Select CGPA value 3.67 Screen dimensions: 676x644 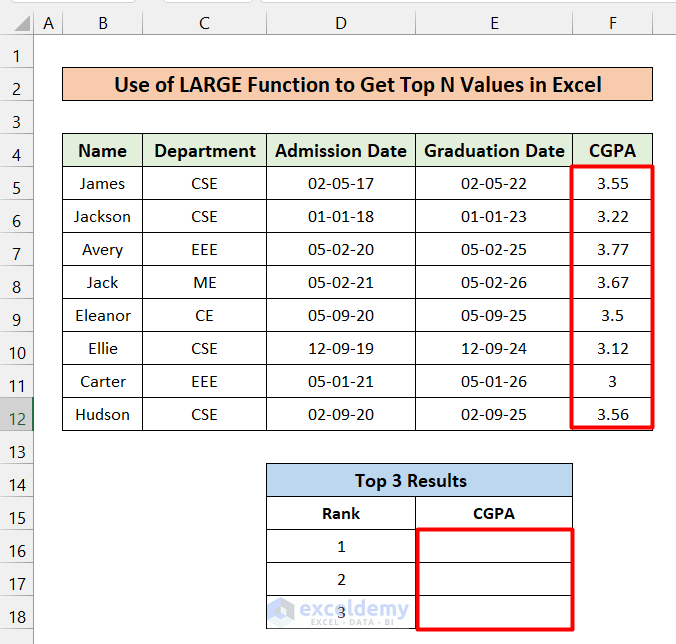[613, 282]
